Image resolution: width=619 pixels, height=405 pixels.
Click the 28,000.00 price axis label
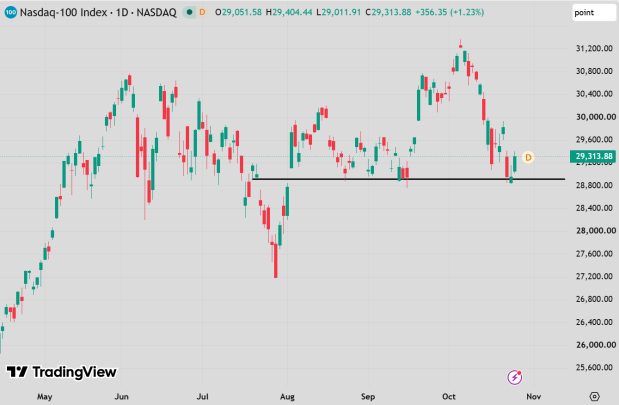coord(595,231)
